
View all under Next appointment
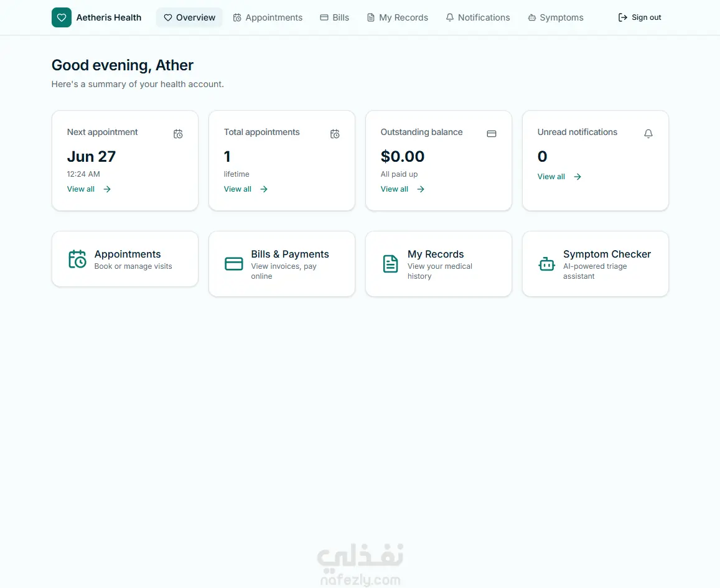point(89,189)
